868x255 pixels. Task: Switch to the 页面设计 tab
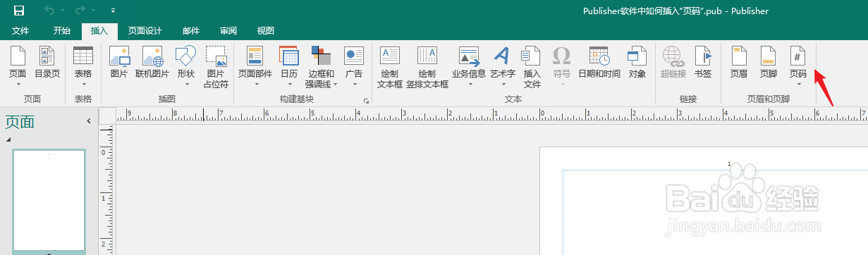[145, 31]
